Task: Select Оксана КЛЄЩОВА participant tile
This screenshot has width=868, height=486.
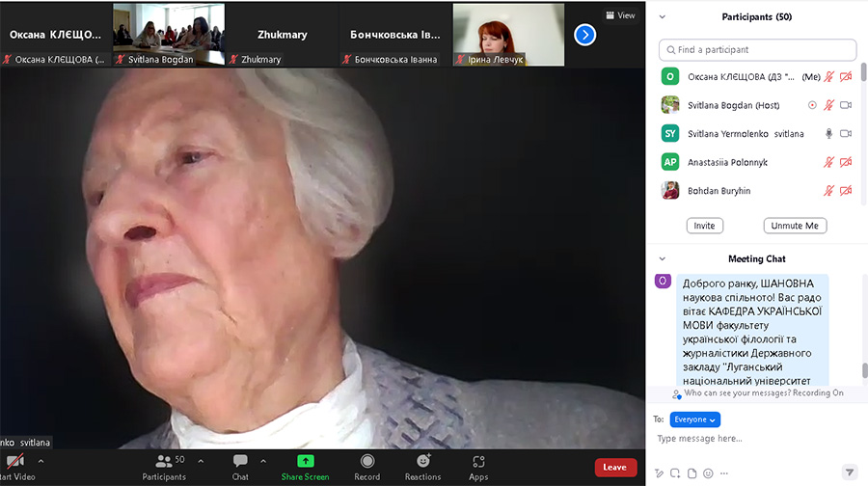Action: [55, 35]
